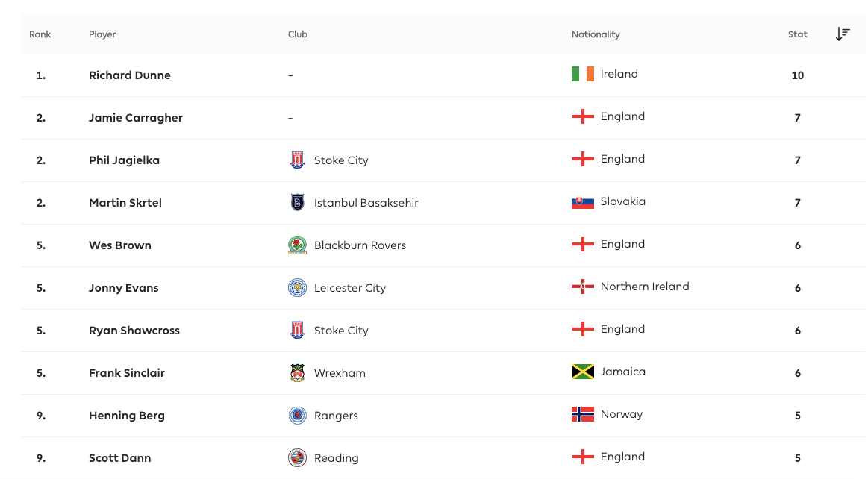Open Jamie Carragher's player page

135,118
